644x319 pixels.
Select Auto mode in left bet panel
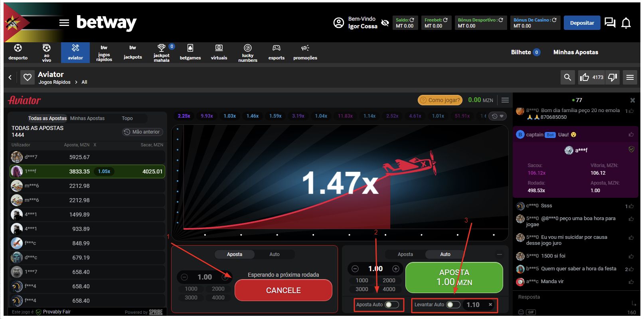pyautogui.click(x=275, y=254)
